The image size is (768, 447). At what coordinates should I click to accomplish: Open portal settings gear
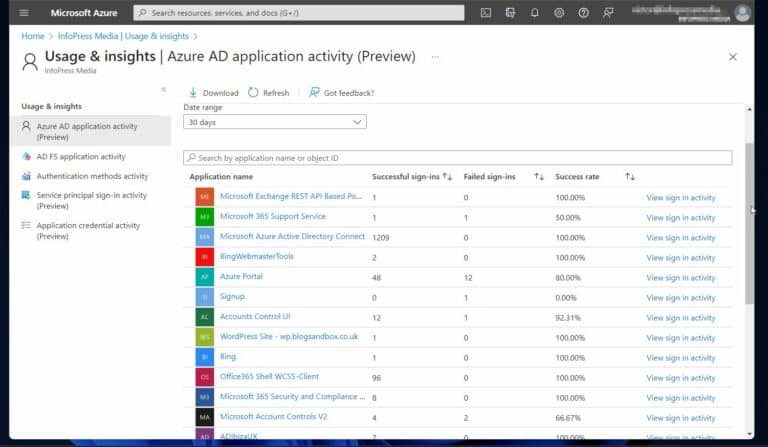click(x=559, y=13)
